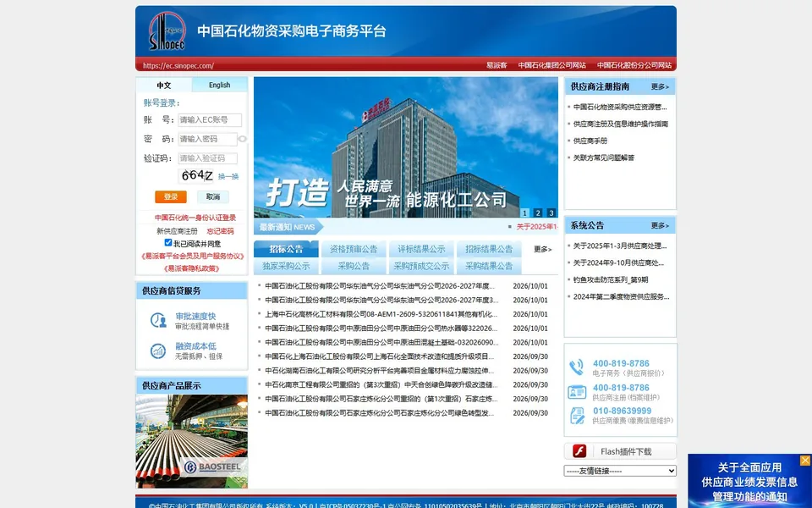Image resolution: width=812 pixels, height=508 pixels.
Task: Switch to the English language tab
Action: (x=220, y=85)
